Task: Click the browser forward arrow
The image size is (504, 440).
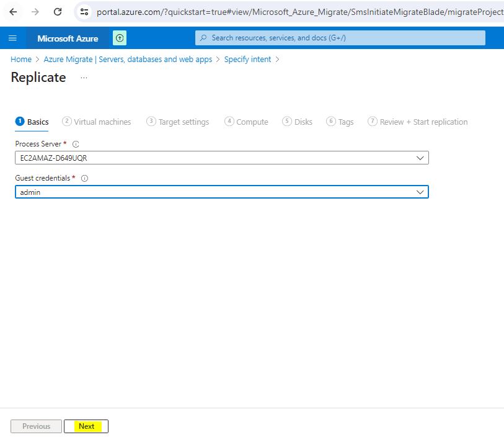Action: (x=35, y=12)
